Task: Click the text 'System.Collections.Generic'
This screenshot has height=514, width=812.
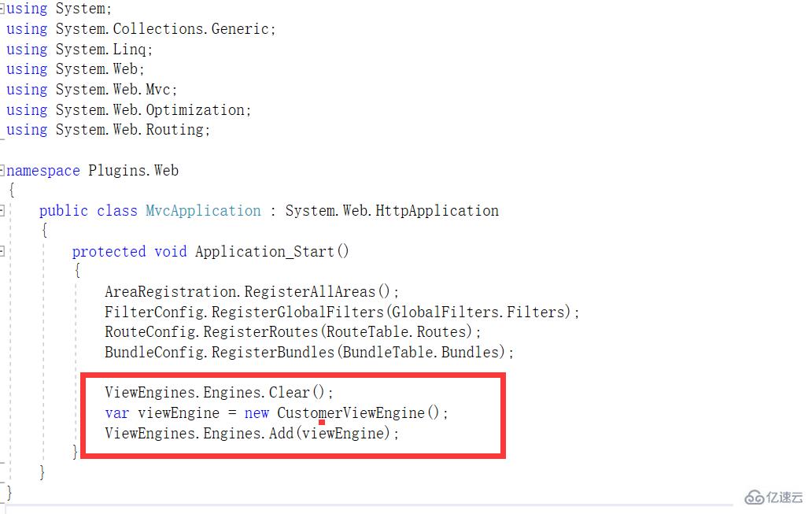Action: (x=162, y=29)
